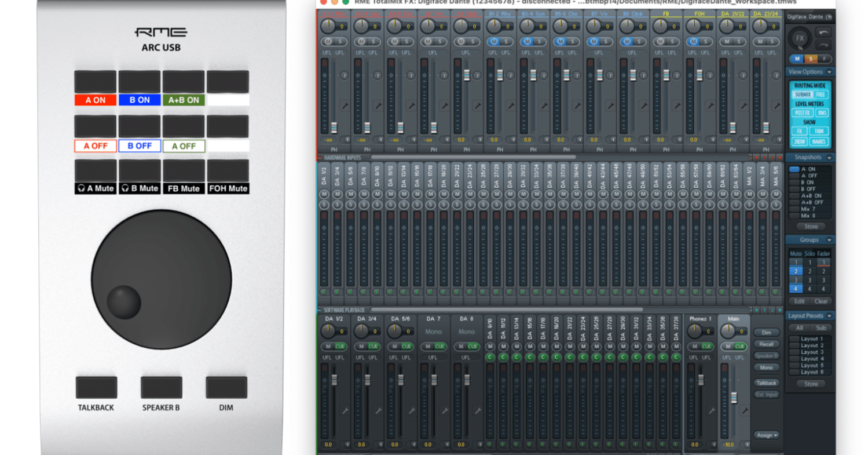Screen dimensions: 868x455
Task: Collapse the Layout Presets panel
Action: [x=829, y=316]
